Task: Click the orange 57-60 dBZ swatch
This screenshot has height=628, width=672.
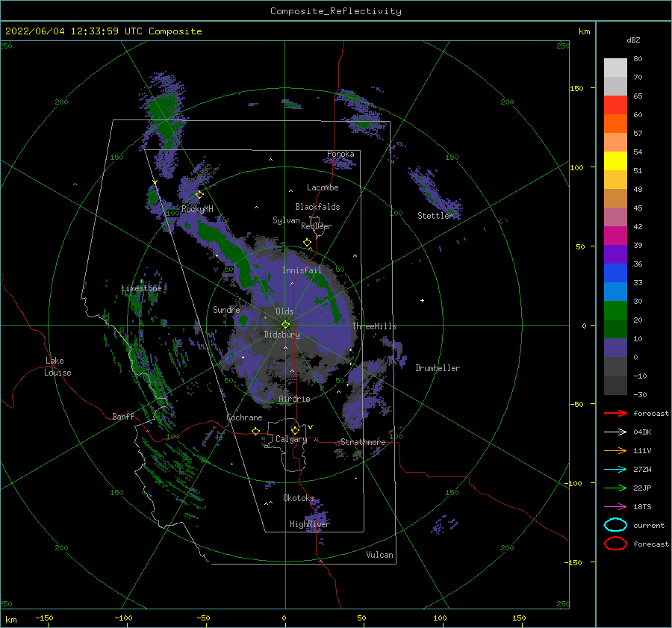Action: pos(615,124)
